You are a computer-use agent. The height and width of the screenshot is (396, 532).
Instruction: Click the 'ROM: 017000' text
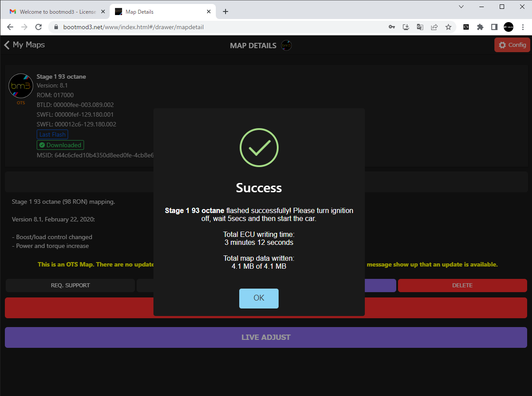[x=55, y=95]
